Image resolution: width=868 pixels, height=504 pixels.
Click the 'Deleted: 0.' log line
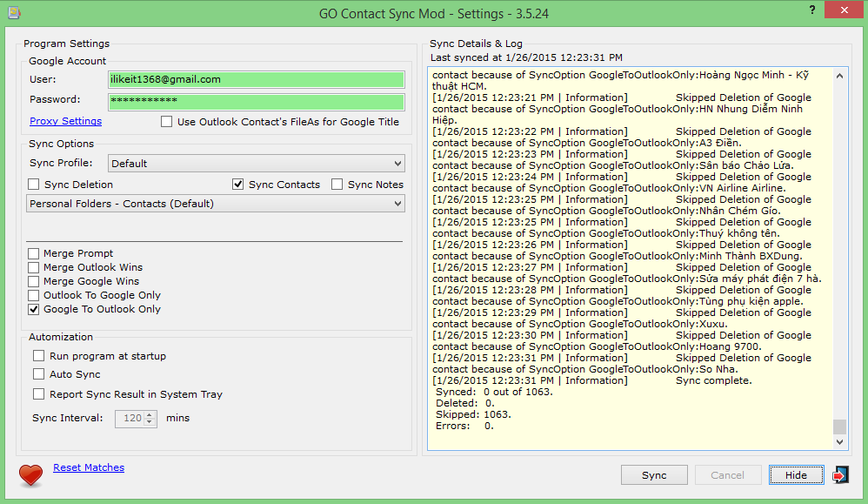tap(465, 403)
